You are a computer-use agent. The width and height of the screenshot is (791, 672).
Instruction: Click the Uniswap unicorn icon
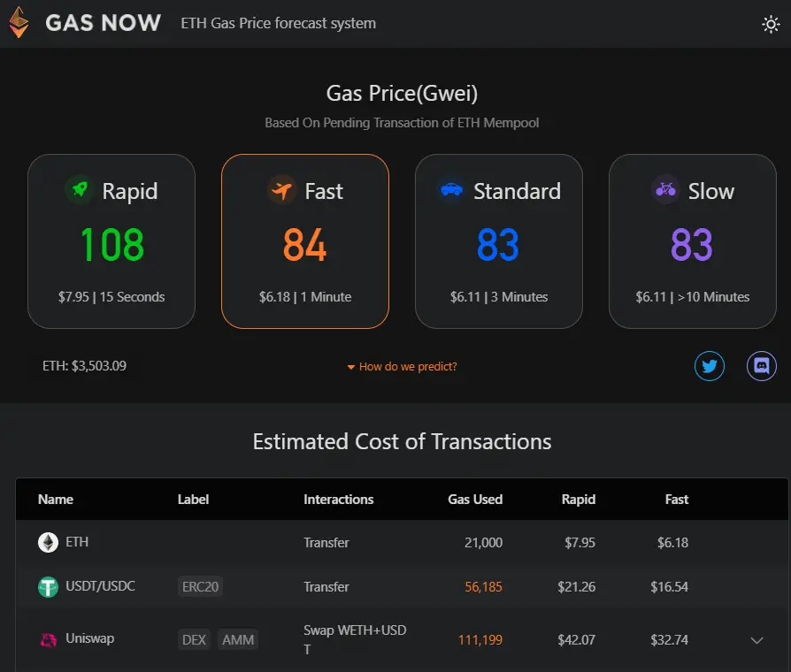click(49, 640)
